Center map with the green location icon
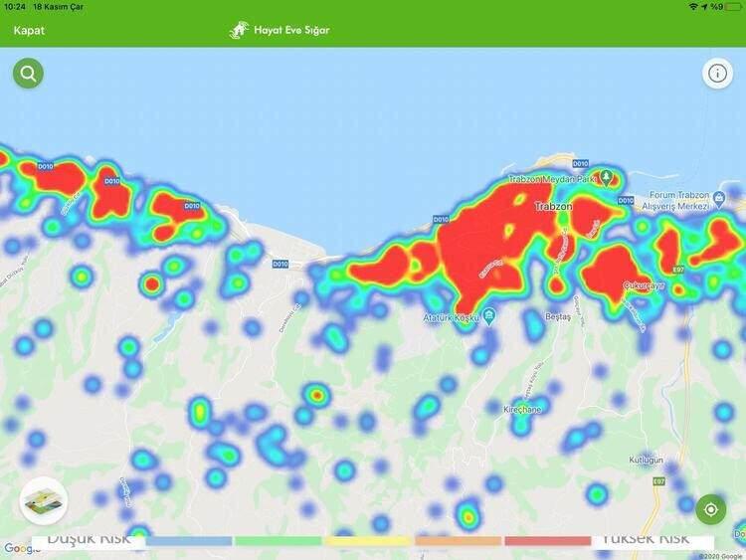 tap(710, 510)
